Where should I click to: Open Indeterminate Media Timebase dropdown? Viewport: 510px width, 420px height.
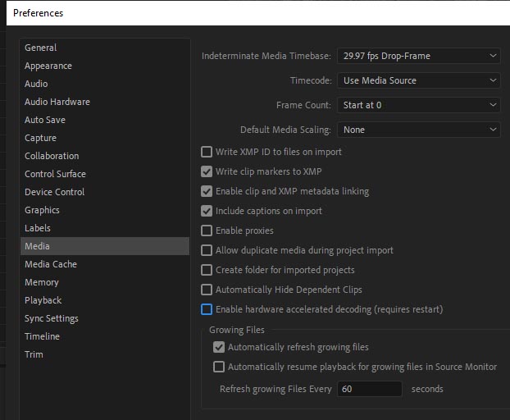(x=418, y=56)
